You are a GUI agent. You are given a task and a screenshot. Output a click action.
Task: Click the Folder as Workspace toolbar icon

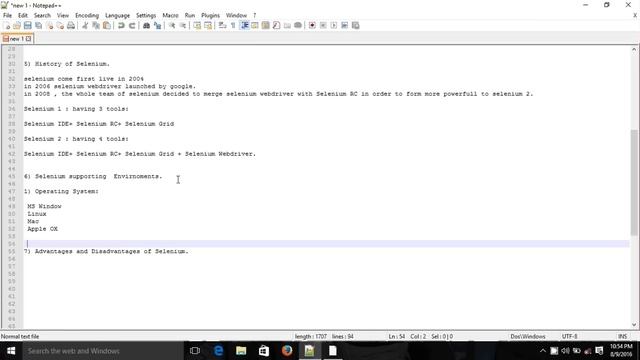coord(287,26)
